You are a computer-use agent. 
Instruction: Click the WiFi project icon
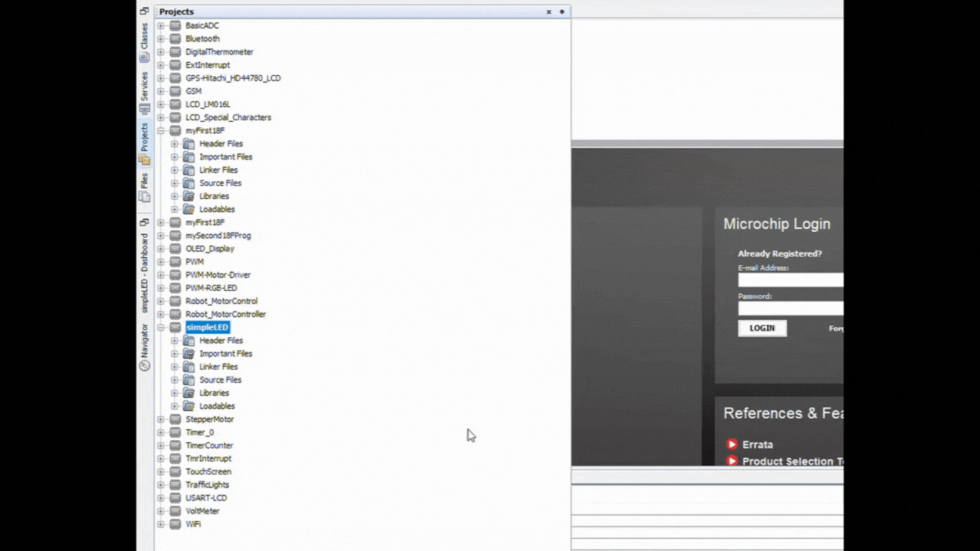(x=175, y=524)
